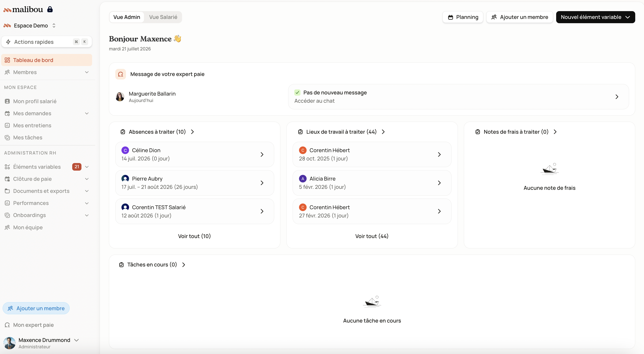Open the Nouvel élément variable dropdown
644x354 pixels.
pos(595,17)
